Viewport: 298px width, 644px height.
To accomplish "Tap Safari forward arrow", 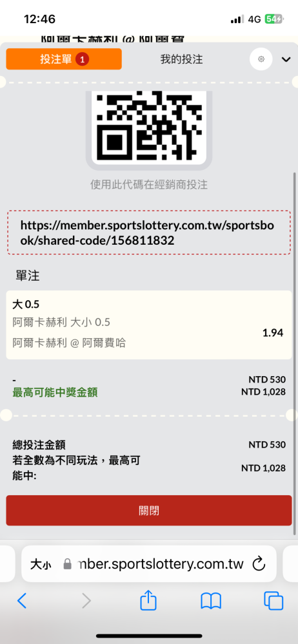I will 86,601.
